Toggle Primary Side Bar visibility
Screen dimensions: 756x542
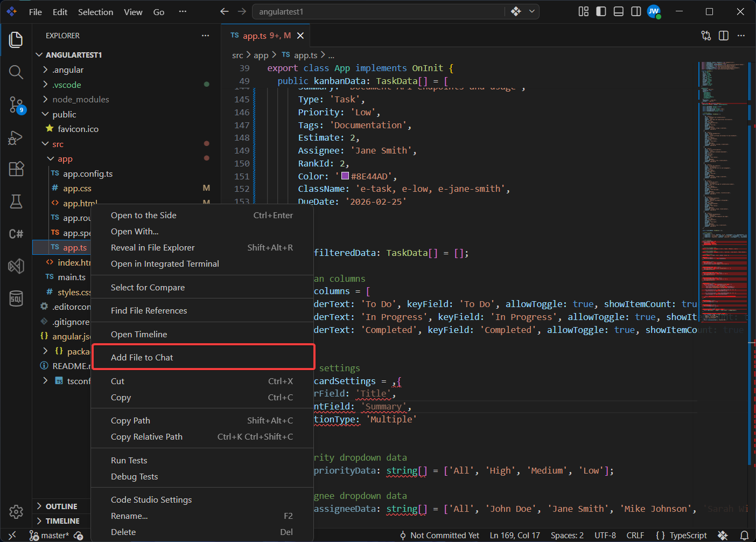click(601, 11)
